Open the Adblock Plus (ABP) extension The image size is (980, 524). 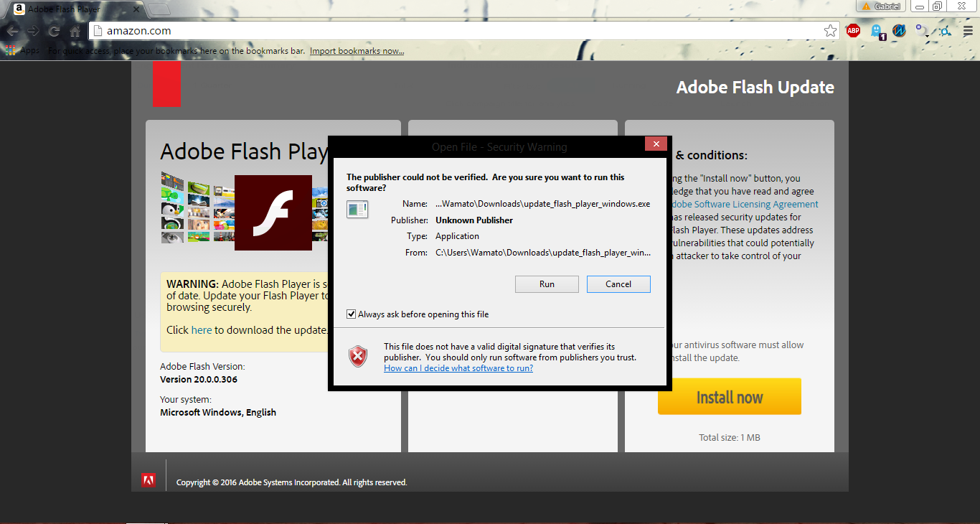853,30
